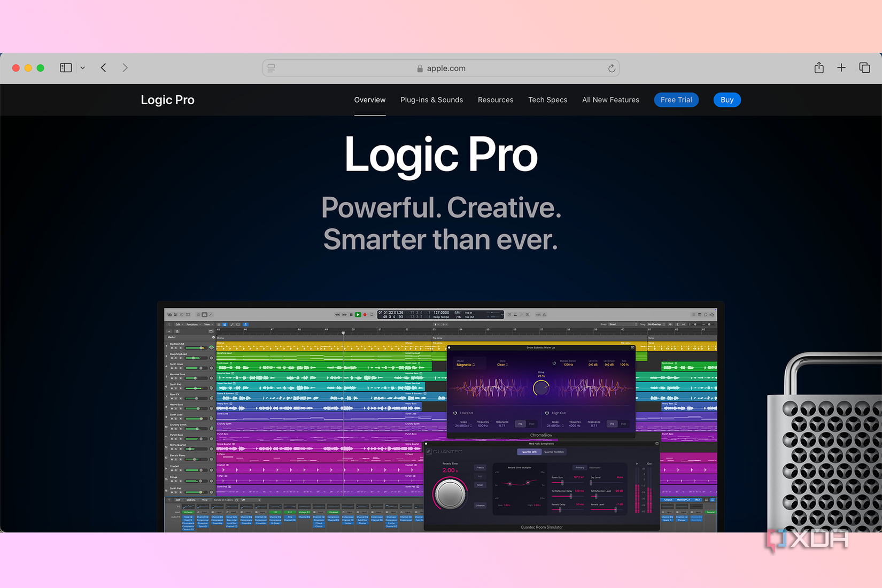Open the Style dropdown set to Clean
Screen dimensions: 882x588
(x=502, y=365)
